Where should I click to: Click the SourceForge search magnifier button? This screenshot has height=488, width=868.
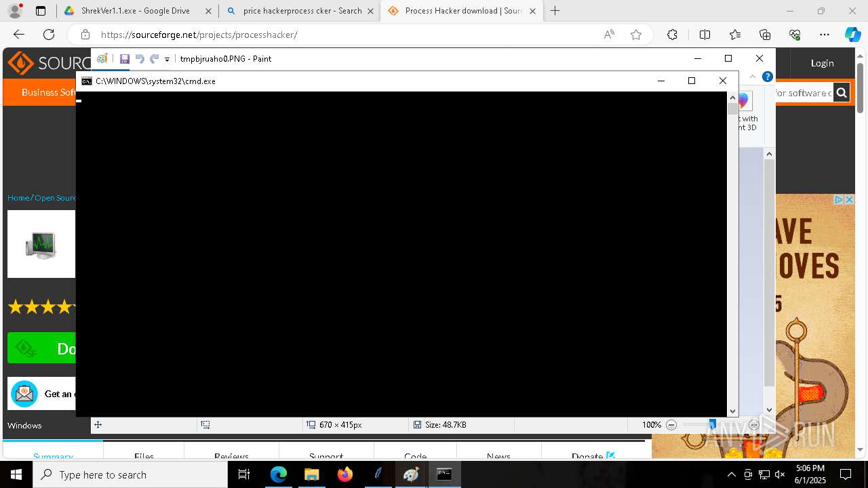pos(842,93)
